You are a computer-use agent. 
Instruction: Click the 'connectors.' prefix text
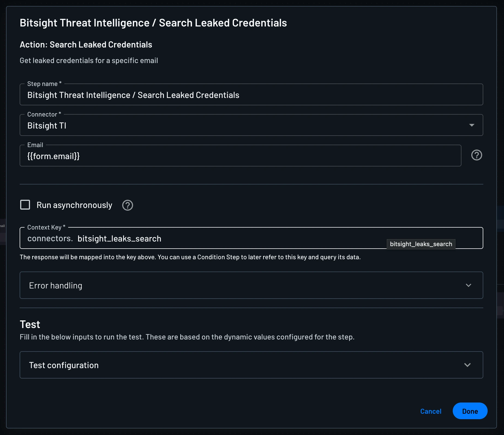[x=50, y=239]
